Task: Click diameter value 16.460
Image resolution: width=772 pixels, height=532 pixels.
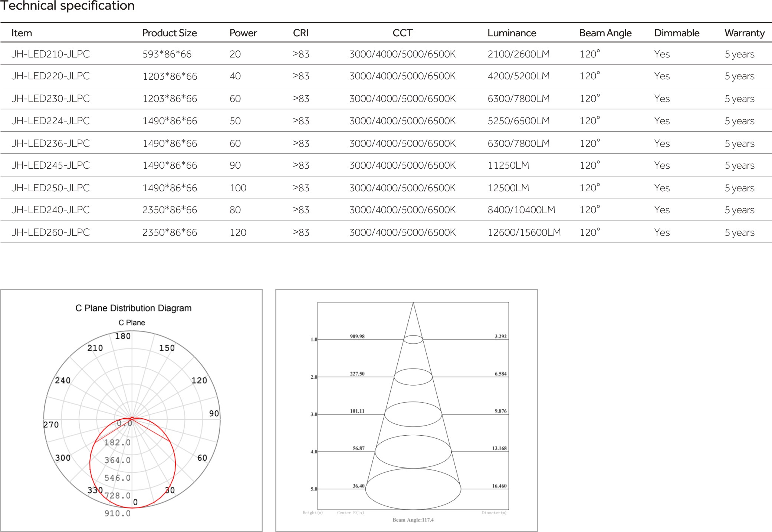Action: click(x=499, y=486)
